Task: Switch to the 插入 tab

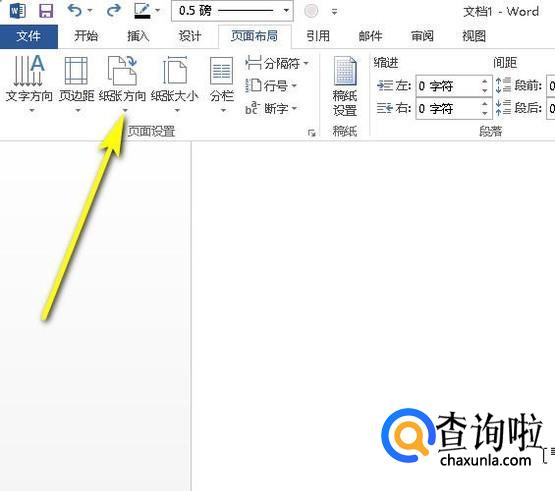Action: click(x=138, y=36)
